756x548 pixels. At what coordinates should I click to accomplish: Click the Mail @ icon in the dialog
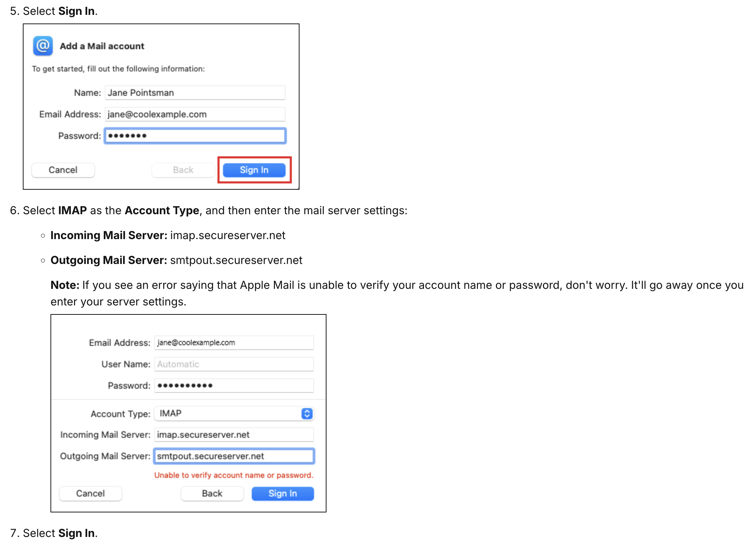[x=43, y=46]
